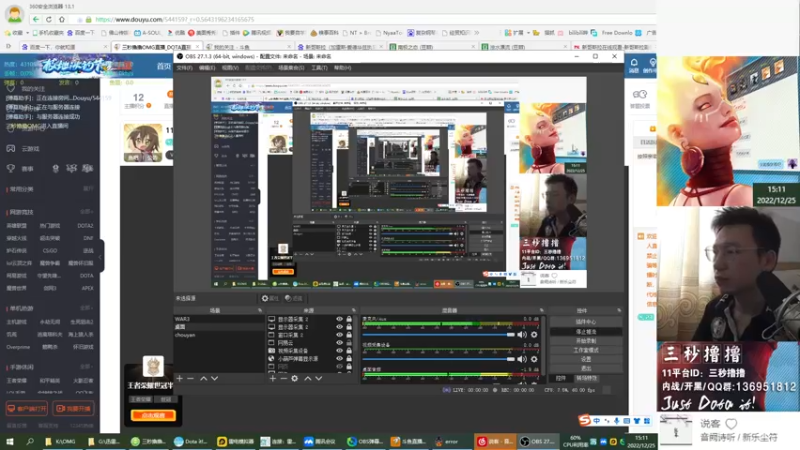Open 腾讯会议 from the taskbar
The height and width of the screenshot is (450, 800).
[x=320, y=441]
